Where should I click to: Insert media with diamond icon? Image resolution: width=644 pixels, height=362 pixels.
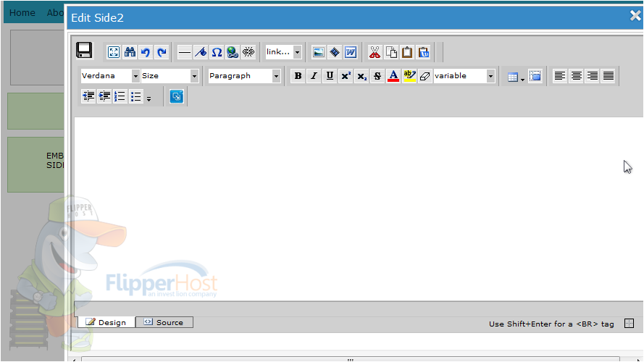click(335, 52)
